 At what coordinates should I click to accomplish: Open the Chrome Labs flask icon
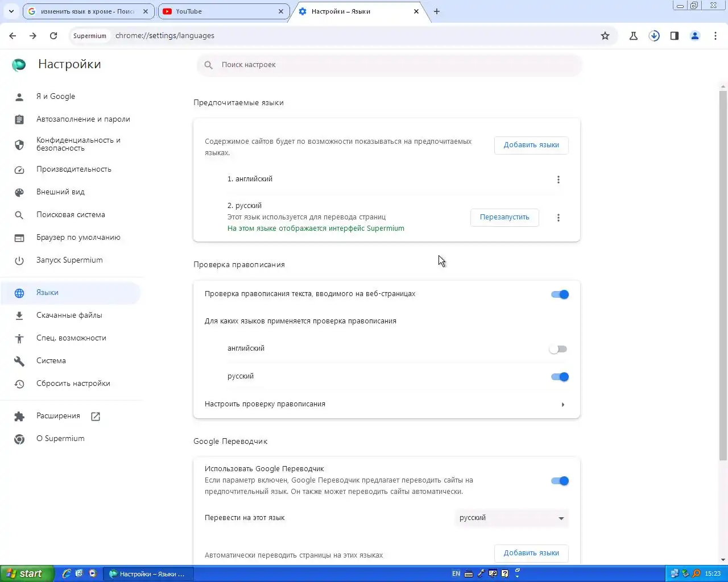pos(634,36)
